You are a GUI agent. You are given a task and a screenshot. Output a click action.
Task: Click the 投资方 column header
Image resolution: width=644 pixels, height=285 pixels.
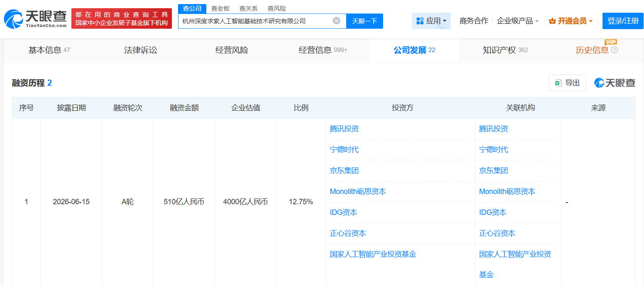point(402,108)
